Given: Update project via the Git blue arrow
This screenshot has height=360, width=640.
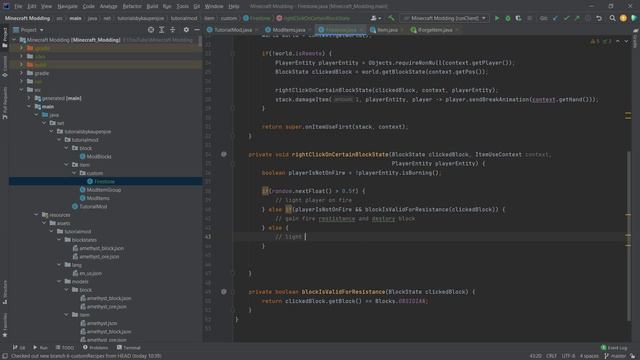Looking at the screenshot, I should point(556,18).
